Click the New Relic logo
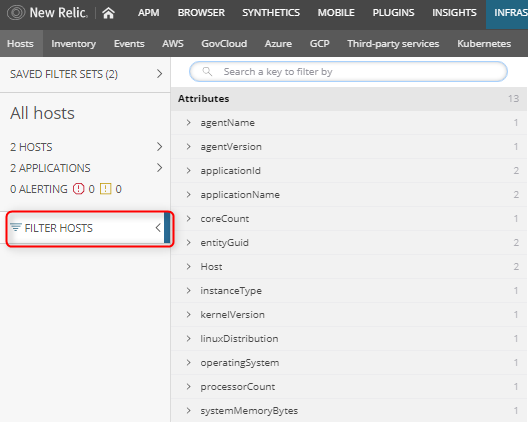The height and width of the screenshot is (422, 528). [x=47, y=13]
